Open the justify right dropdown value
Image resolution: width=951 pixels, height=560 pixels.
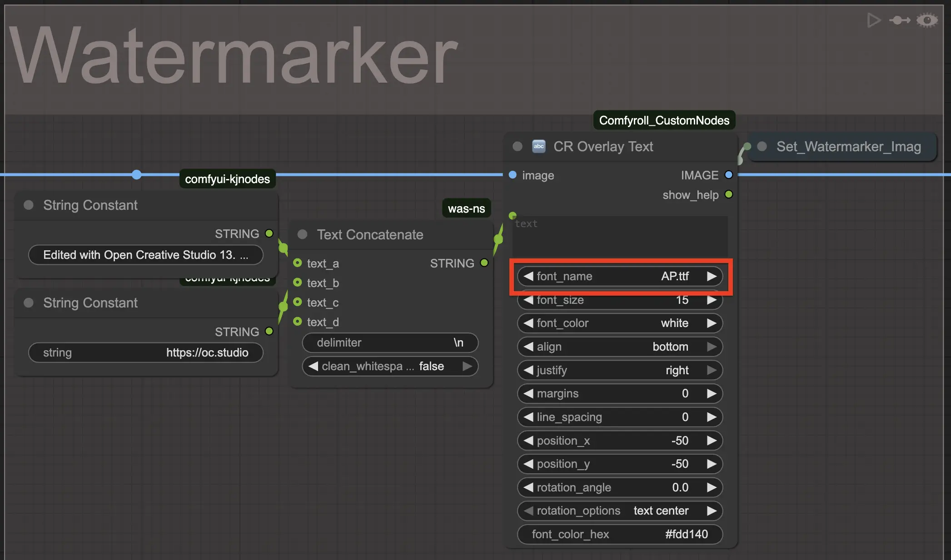click(677, 370)
